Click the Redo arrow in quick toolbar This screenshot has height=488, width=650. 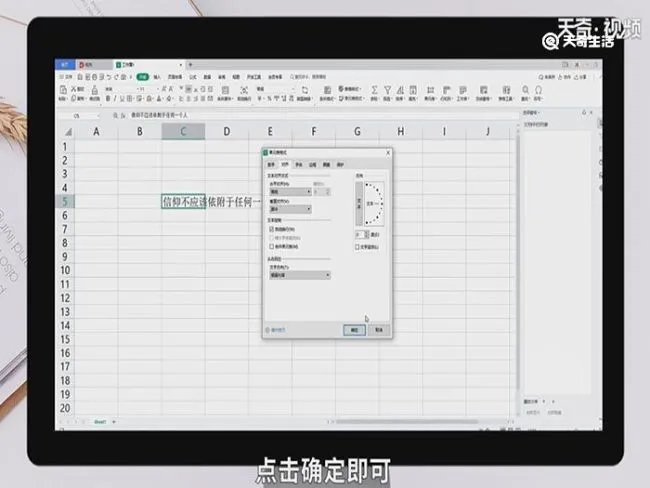click(116, 77)
